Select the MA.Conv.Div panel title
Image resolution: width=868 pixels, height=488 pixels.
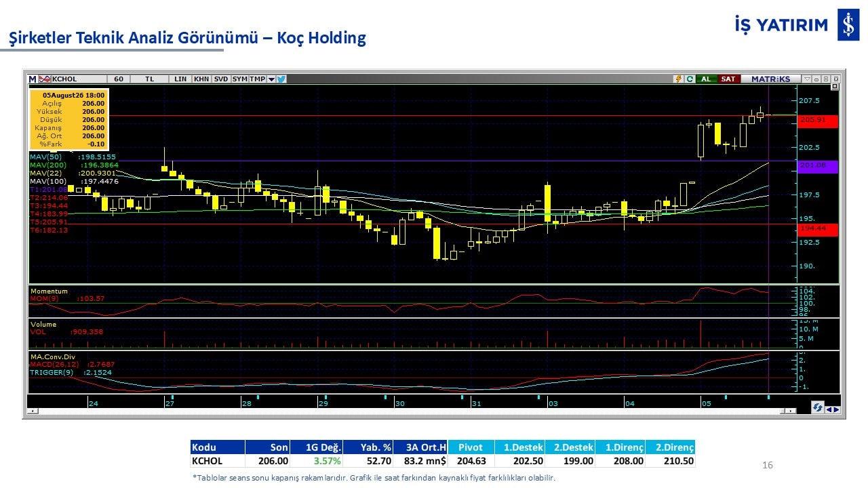[x=54, y=357]
